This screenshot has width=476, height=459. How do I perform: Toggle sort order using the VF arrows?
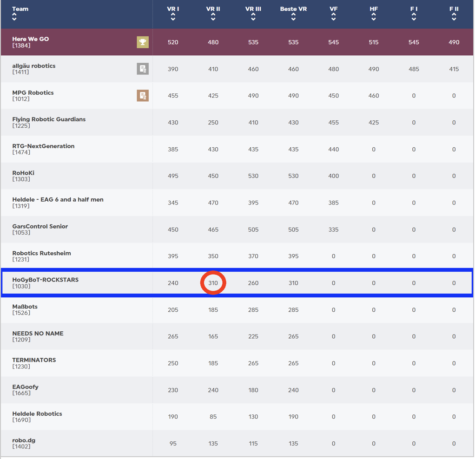click(333, 17)
